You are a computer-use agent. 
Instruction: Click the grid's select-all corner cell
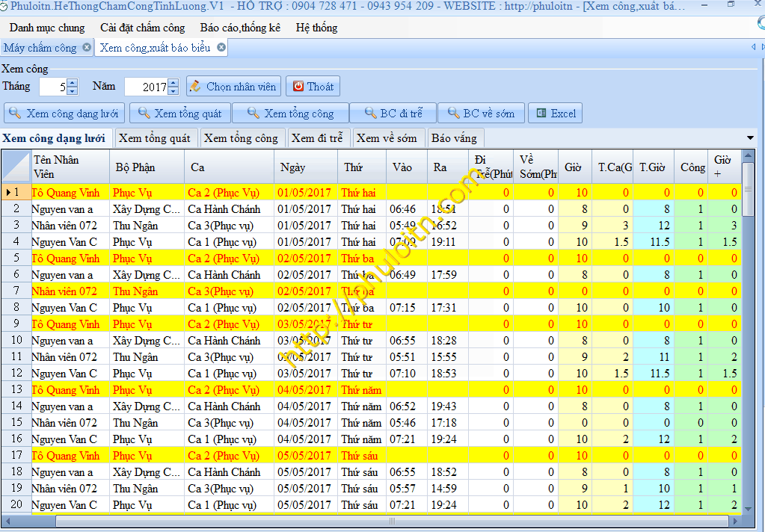(16, 167)
